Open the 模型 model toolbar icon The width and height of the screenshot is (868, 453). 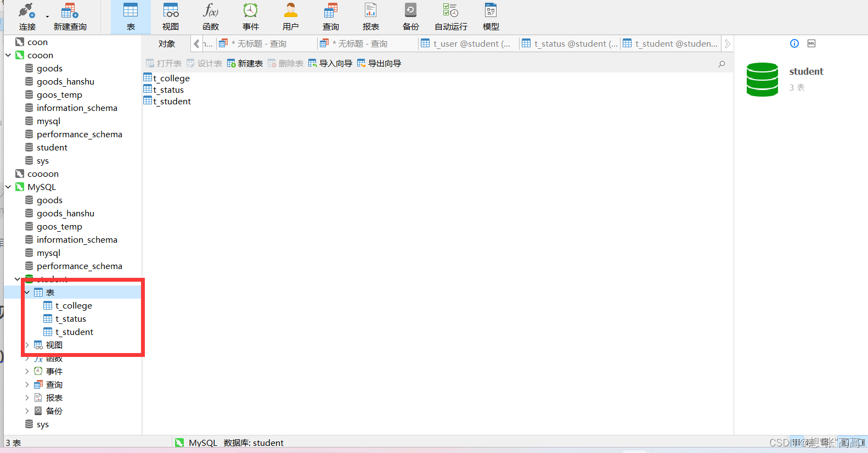tap(491, 16)
